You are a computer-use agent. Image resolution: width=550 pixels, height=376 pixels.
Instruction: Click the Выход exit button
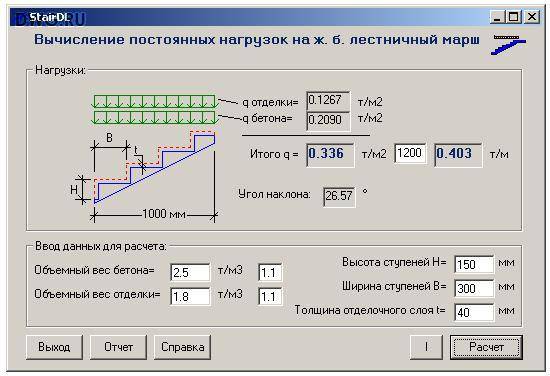tap(54, 347)
